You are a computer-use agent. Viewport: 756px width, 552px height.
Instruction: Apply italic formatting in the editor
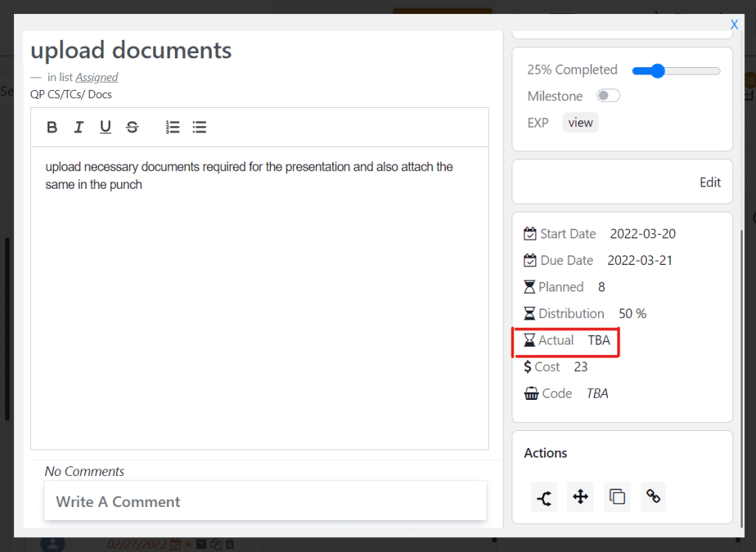78,127
